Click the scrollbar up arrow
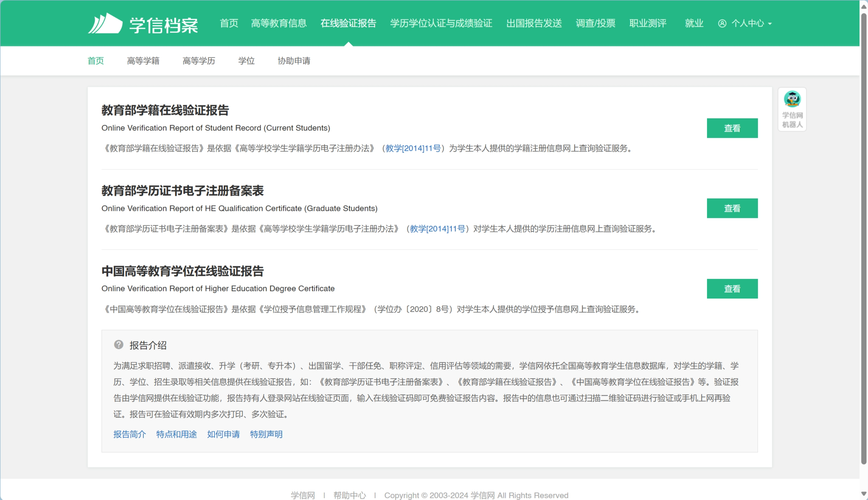Image resolution: width=868 pixels, height=500 pixels. 864,7
